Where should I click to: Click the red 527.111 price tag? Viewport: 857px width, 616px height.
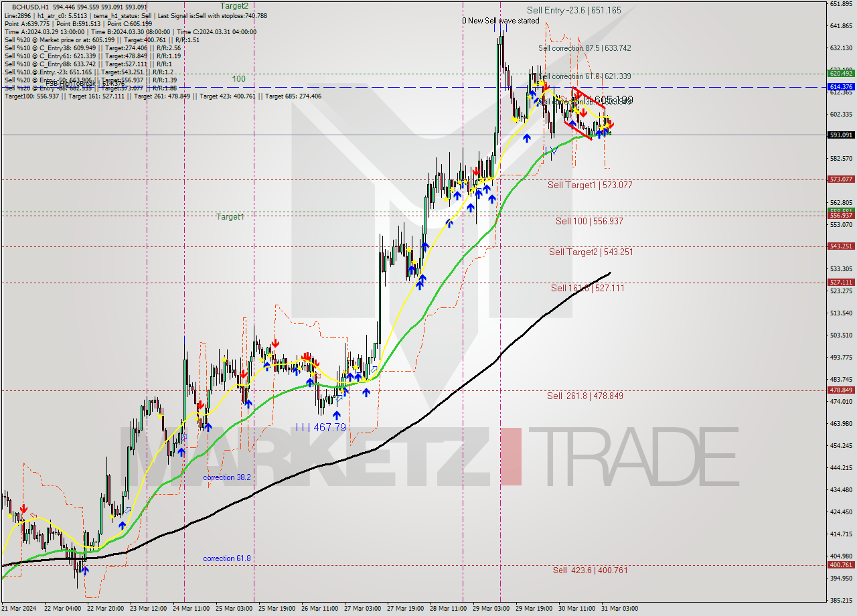point(841,282)
